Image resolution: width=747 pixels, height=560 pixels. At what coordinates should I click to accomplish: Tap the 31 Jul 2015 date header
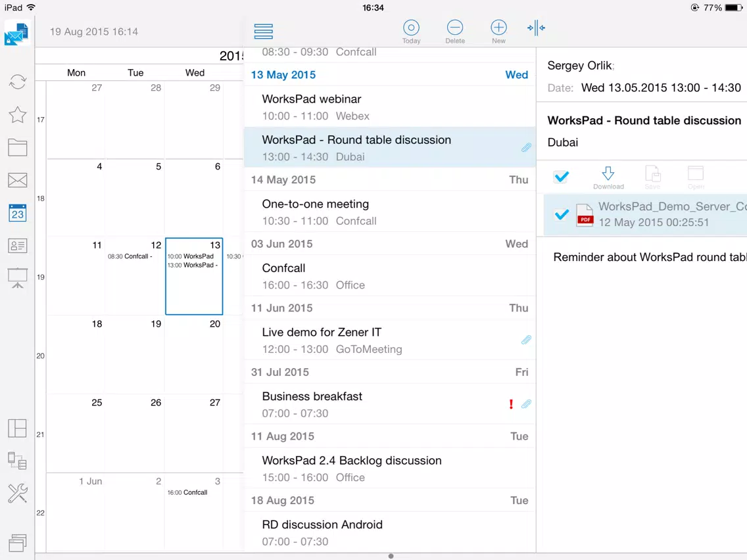point(390,372)
